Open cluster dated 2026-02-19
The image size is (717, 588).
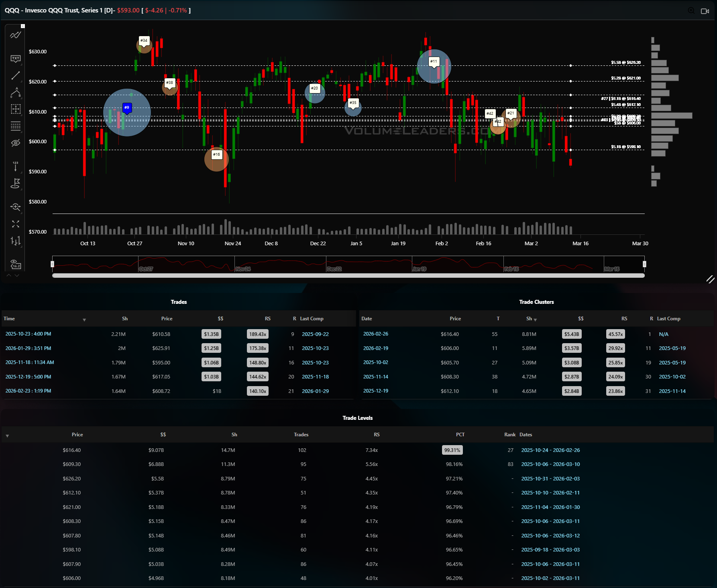tap(376, 348)
